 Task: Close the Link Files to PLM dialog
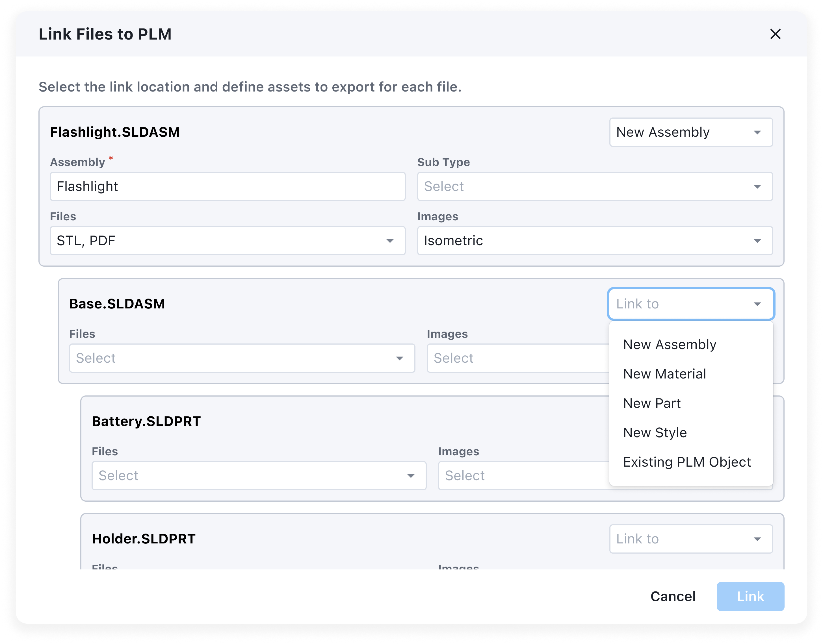coord(775,34)
